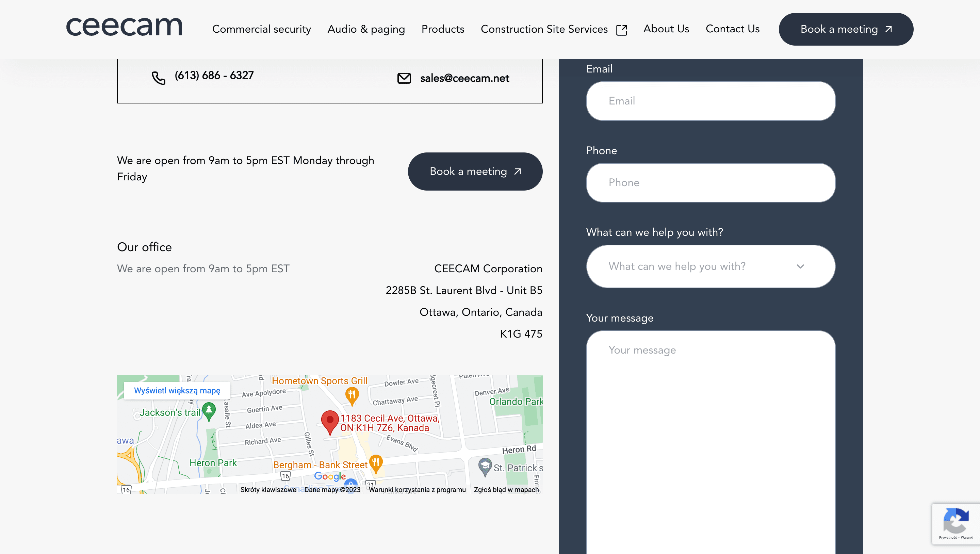Click the 'Our office' heading
The image size is (980, 554).
144,247
